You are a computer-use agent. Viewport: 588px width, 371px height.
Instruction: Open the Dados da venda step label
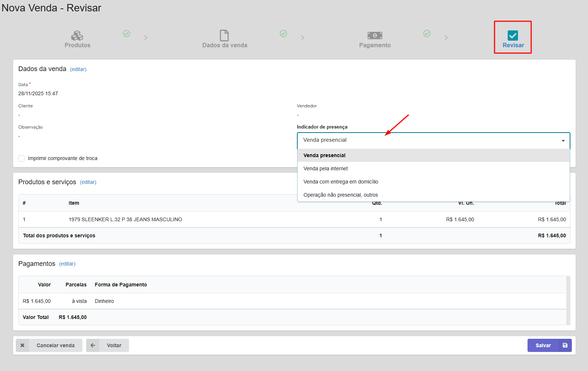pyautogui.click(x=224, y=45)
